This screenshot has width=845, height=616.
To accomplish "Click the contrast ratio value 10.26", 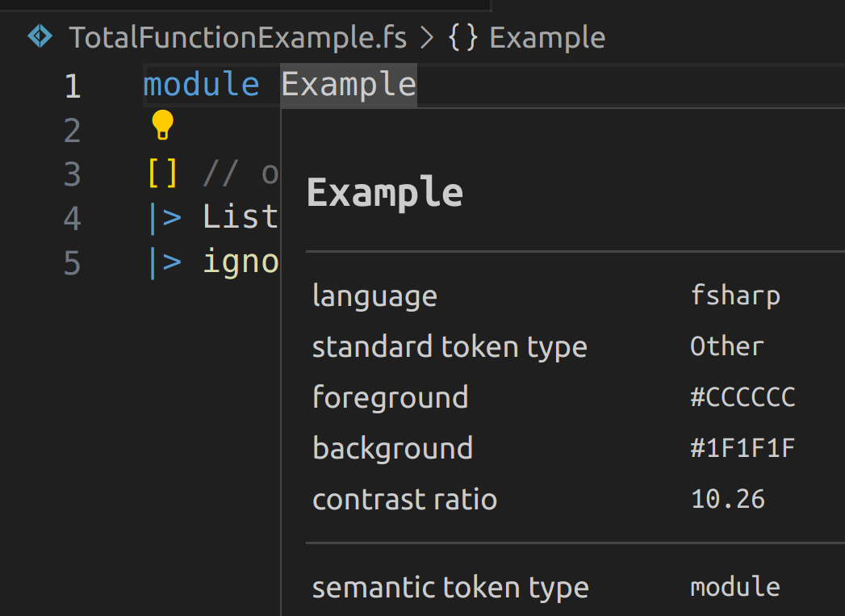I will coord(727,498).
